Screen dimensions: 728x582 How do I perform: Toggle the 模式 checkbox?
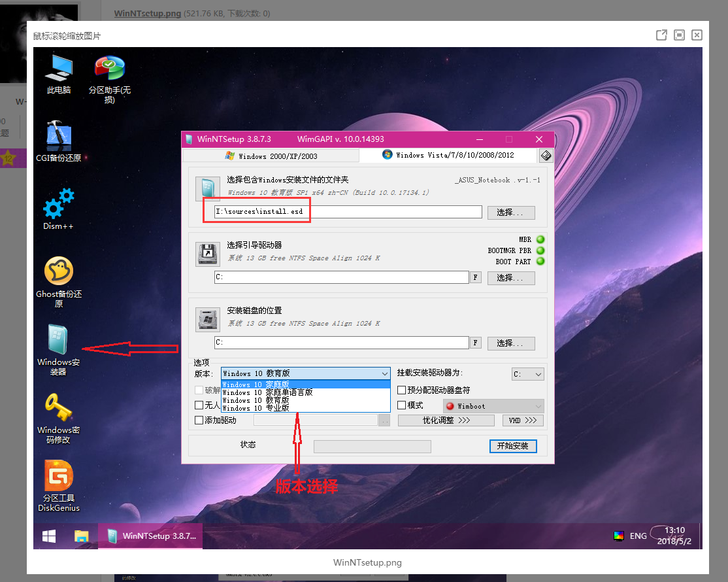(x=402, y=405)
